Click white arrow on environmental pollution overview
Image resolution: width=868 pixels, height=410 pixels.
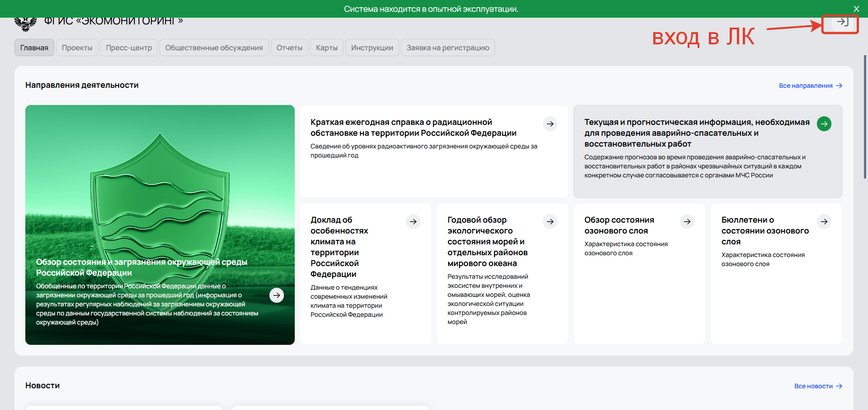277,295
